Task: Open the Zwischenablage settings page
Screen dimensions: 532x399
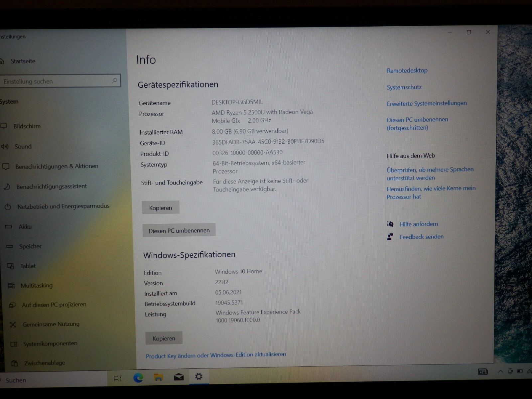Action: pyautogui.click(x=45, y=363)
